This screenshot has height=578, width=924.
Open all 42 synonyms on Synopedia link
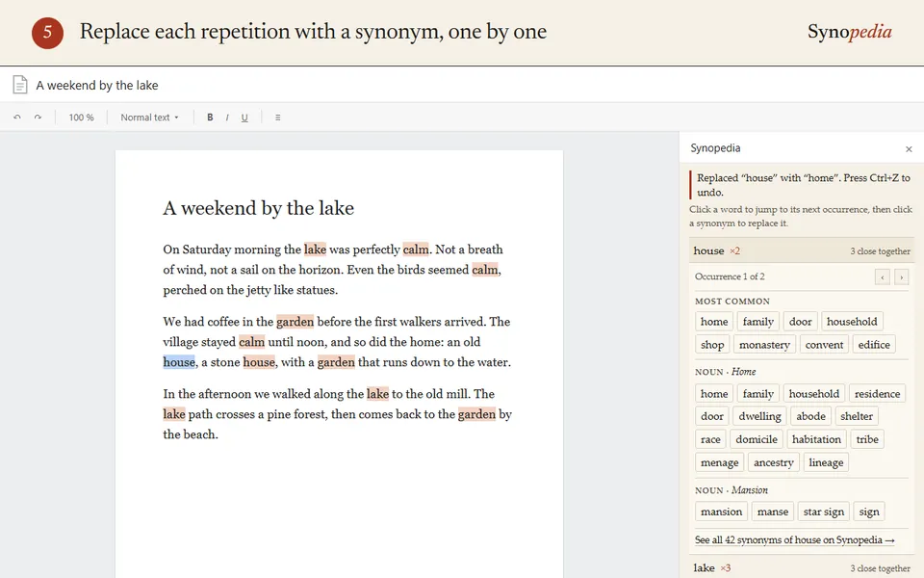(794, 539)
